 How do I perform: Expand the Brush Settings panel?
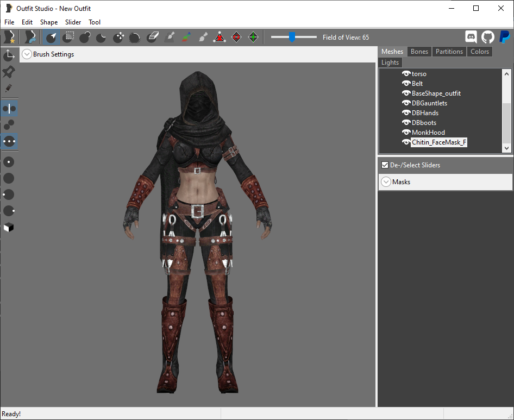[x=27, y=54]
